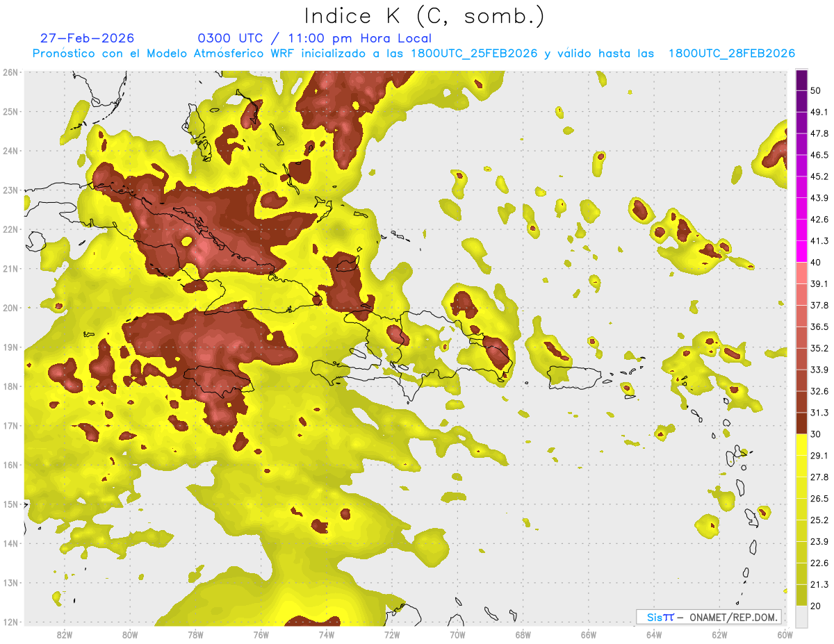
Task: Click the latitude label '12N'
Action: tap(10, 622)
